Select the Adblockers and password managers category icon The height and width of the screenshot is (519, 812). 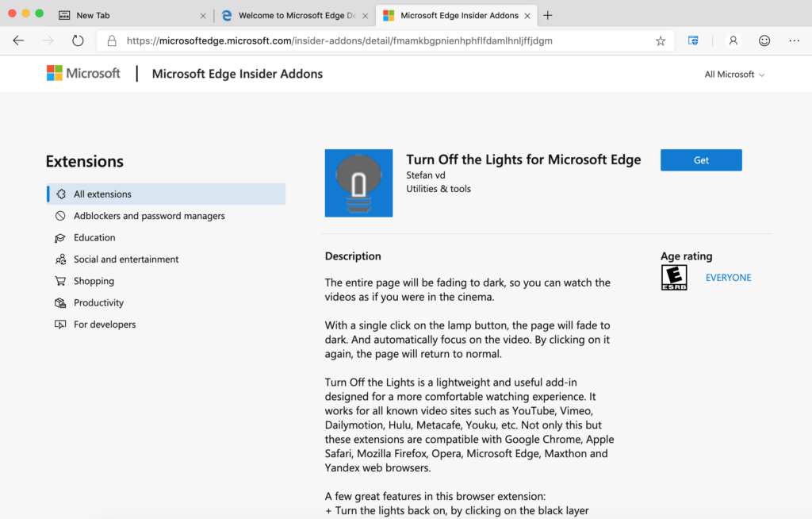(x=59, y=215)
